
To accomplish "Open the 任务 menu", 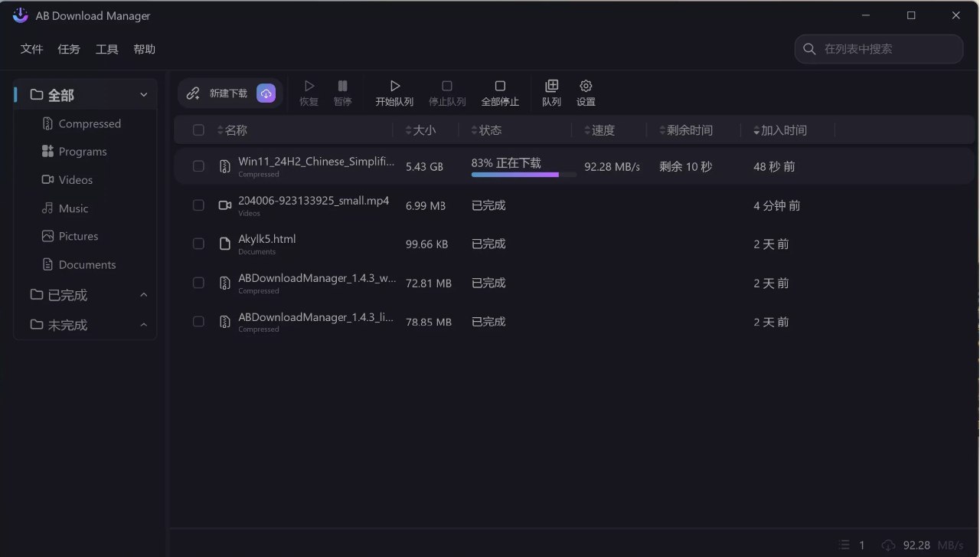I will click(69, 49).
